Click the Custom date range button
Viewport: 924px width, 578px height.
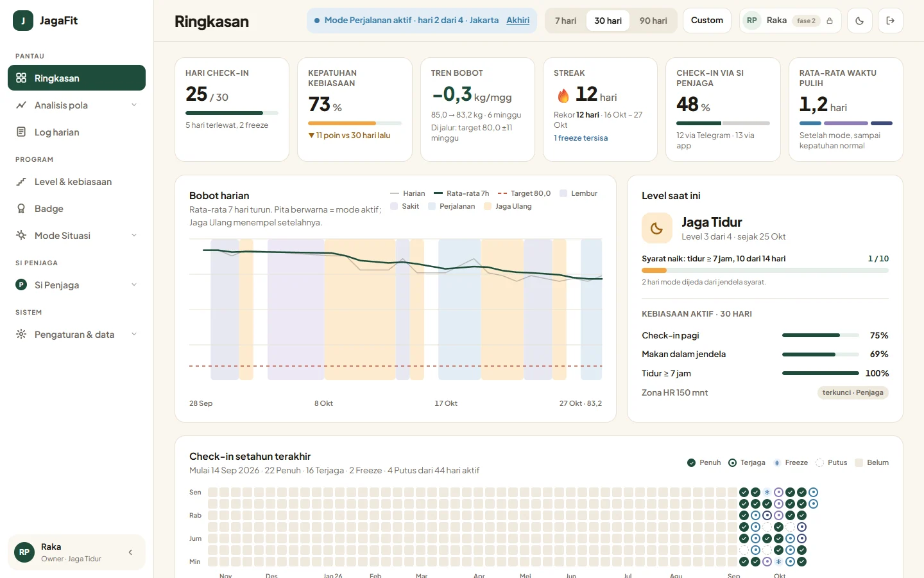707,21
